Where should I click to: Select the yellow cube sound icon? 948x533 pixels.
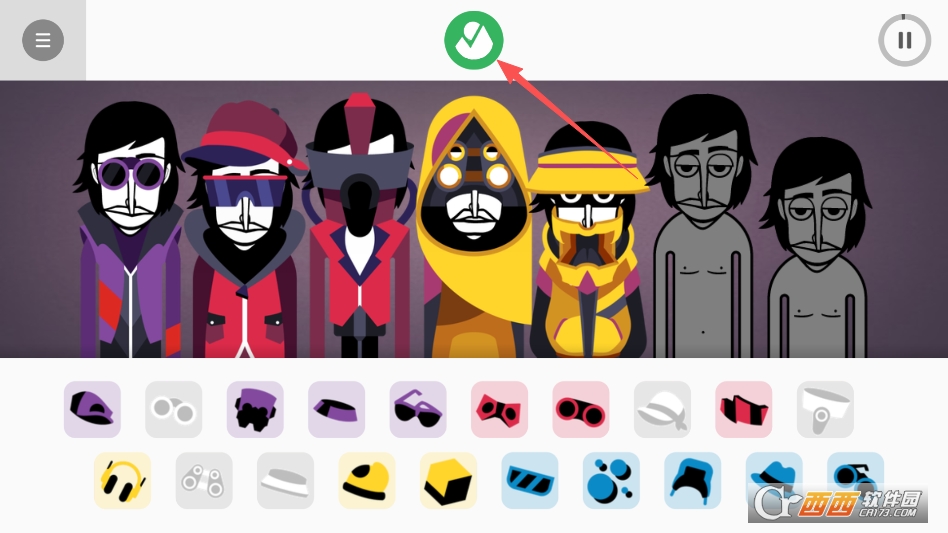click(x=448, y=480)
